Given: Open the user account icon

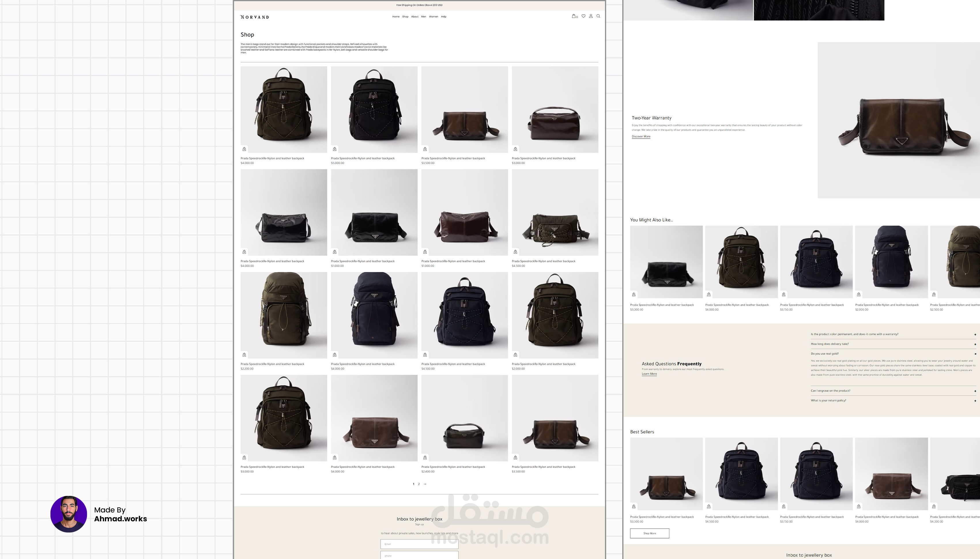Looking at the screenshot, I should coord(591,16).
